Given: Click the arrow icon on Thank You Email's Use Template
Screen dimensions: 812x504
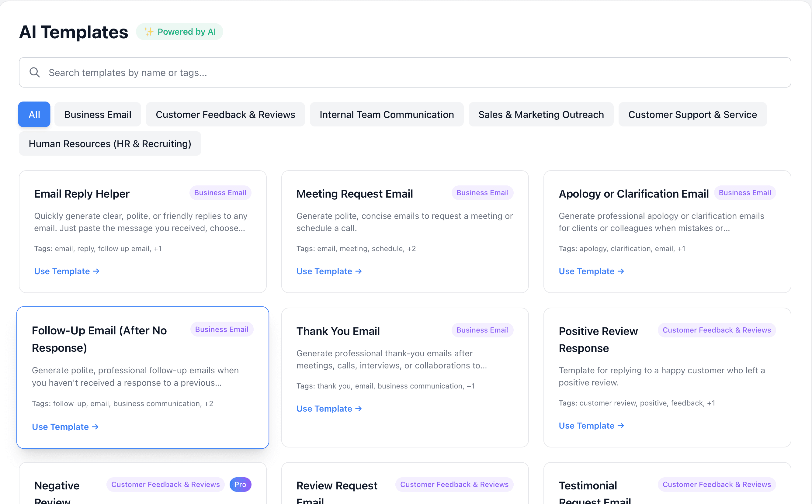Looking at the screenshot, I should [x=359, y=408].
